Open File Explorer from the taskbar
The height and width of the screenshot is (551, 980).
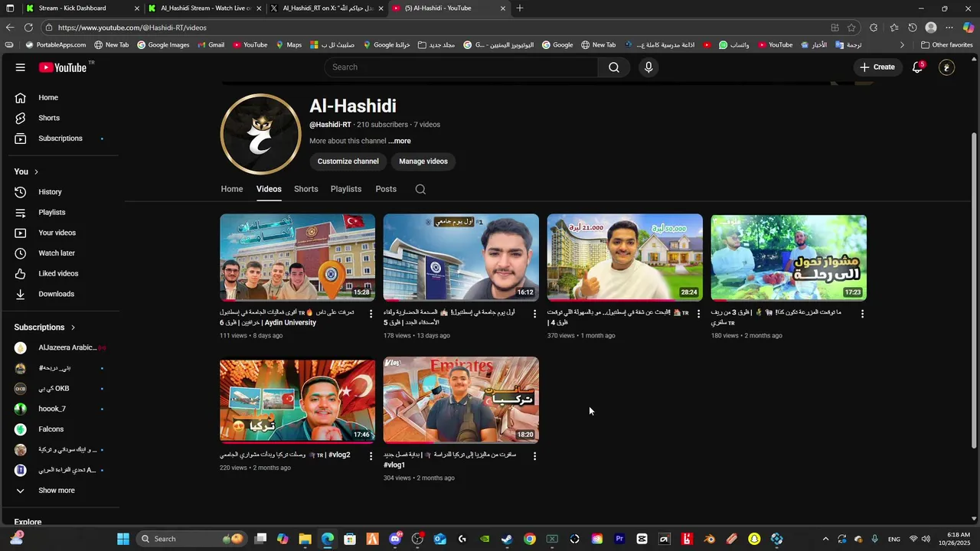click(x=305, y=539)
